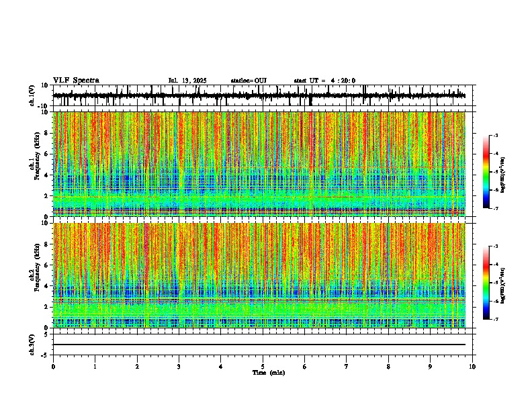Viewport: 532px width, 411px height.
Task: Click the "ch.1(V)" axis label
Action: tap(32, 95)
